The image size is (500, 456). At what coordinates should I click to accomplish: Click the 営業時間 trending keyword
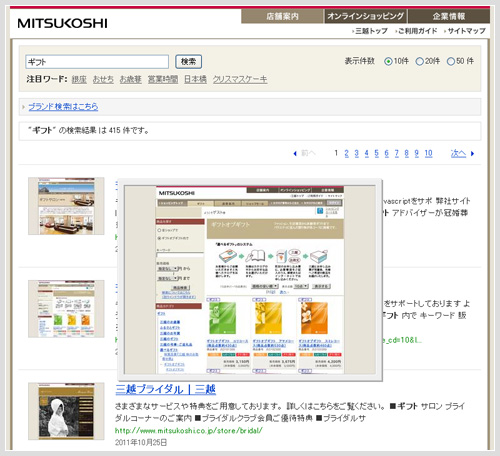coord(163,79)
